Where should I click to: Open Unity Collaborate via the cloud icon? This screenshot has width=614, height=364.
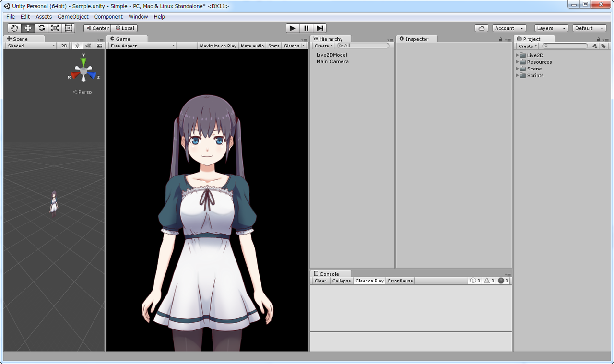coord(481,28)
